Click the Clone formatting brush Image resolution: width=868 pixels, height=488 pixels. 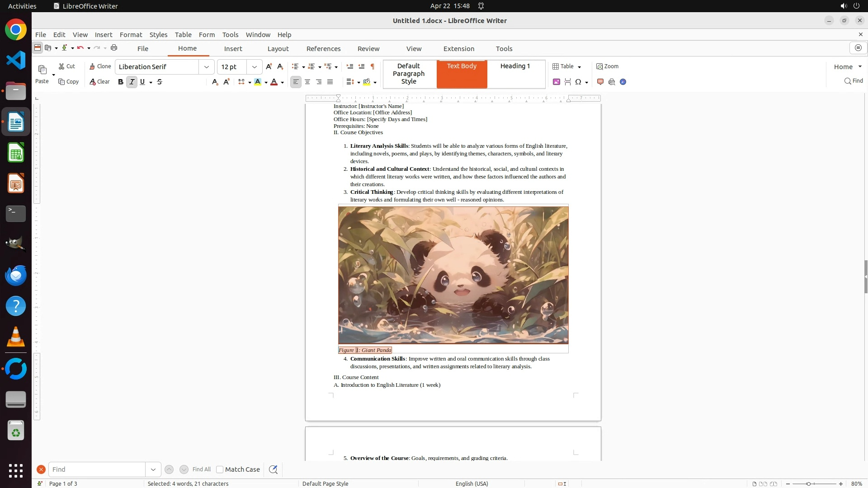click(100, 66)
